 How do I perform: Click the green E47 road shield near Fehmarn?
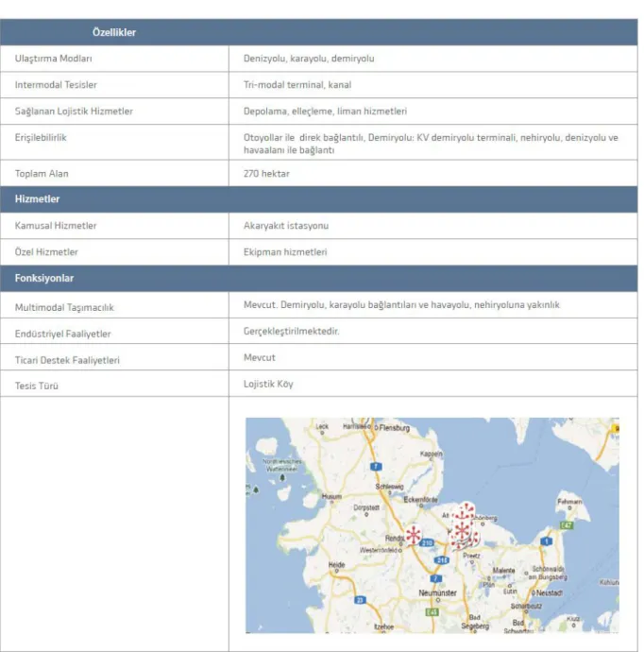click(x=567, y=525)
